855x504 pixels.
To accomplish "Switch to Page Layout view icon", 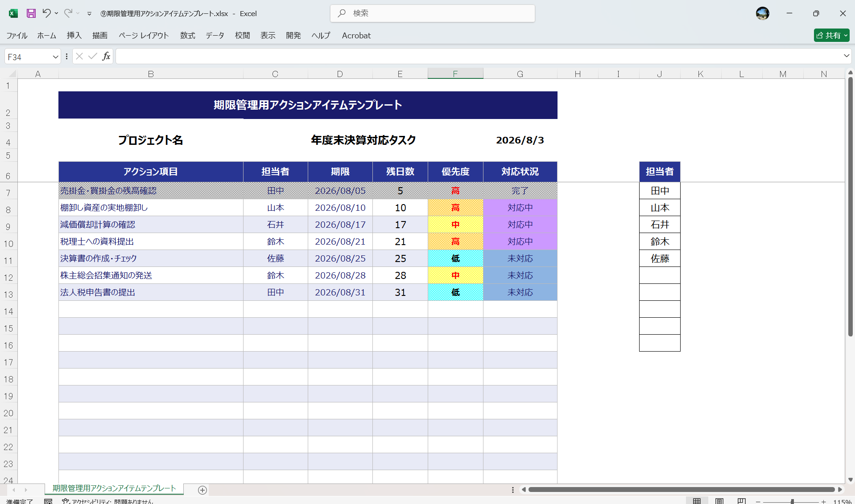I will (x=719, y=501).
